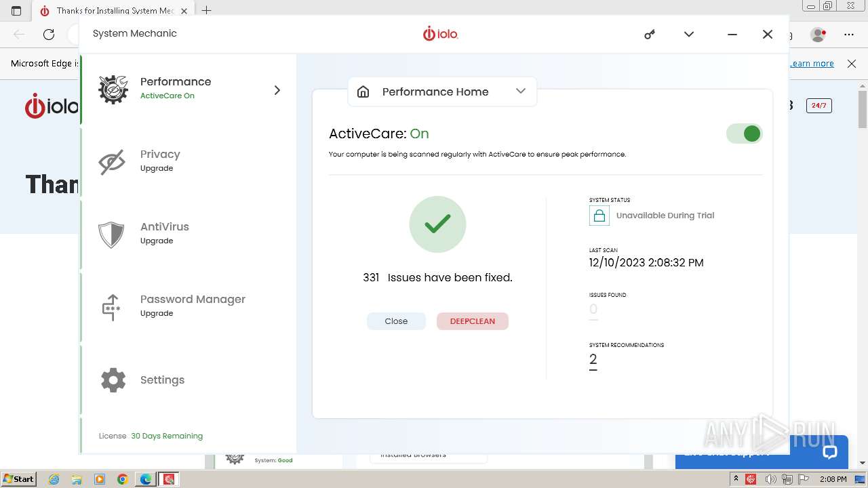Viewport: 868px width, 488px height.
Task: Open the Performance section gear icon
Action: [113, 89]
